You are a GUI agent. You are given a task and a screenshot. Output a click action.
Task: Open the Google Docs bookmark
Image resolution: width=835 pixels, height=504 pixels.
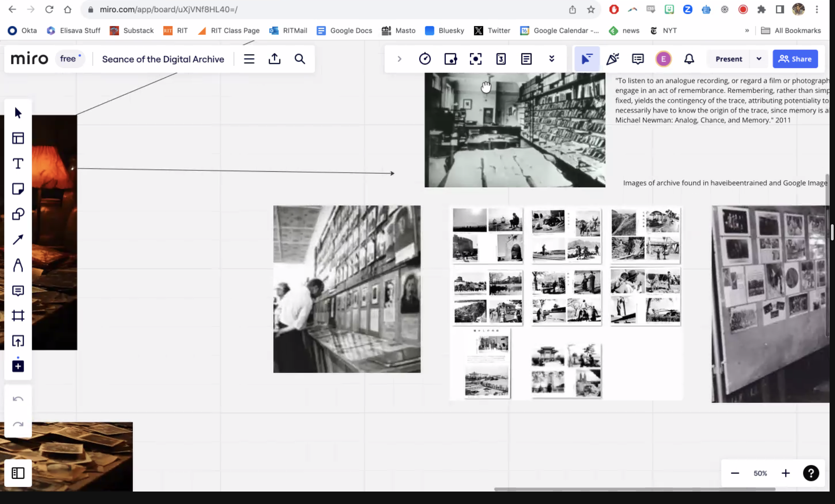344,31
